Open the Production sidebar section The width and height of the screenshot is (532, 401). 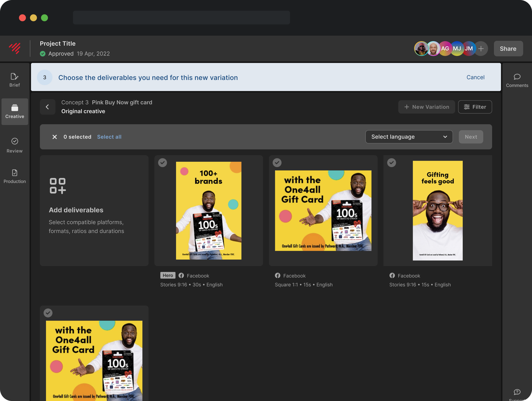(x=14, y=176)
